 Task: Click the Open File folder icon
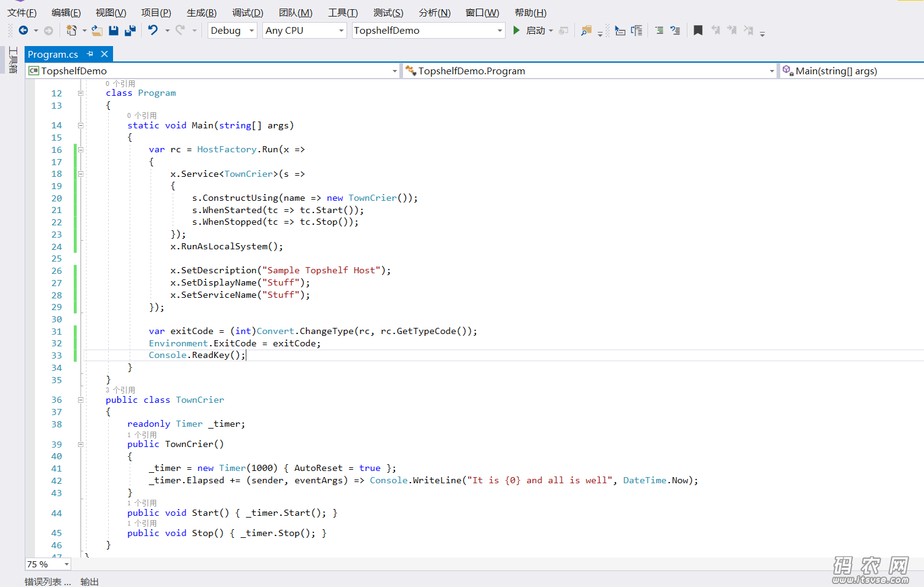(x=97, y=30)
